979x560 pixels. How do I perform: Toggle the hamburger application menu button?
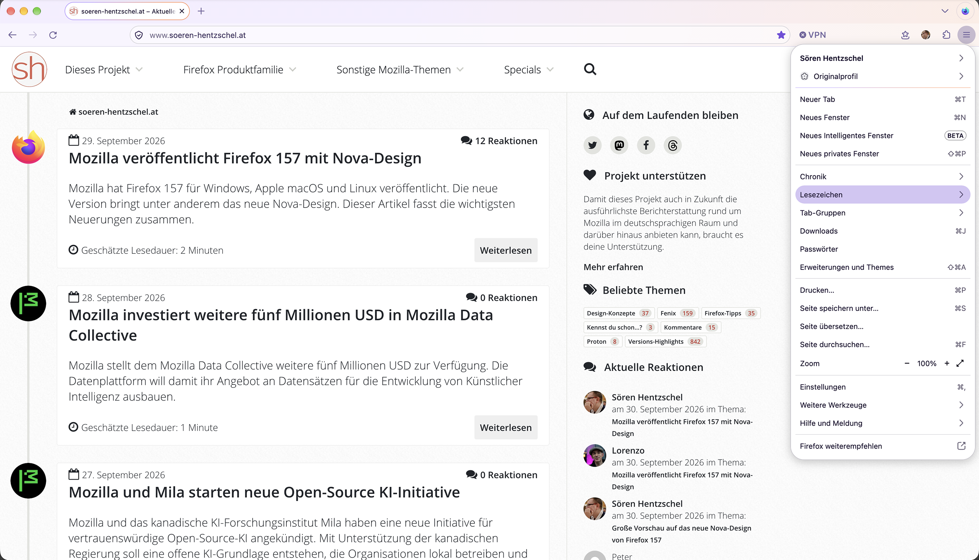click(966, 35)
